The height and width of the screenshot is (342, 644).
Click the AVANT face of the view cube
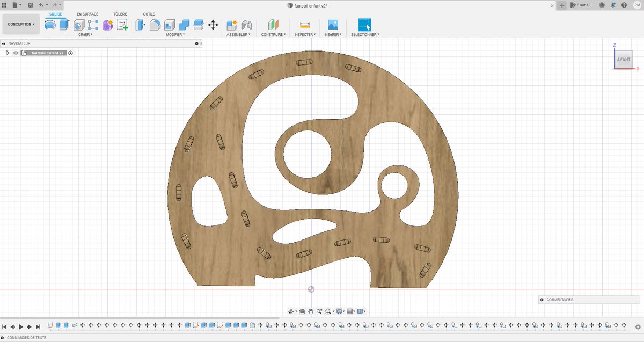coord(624,60)
